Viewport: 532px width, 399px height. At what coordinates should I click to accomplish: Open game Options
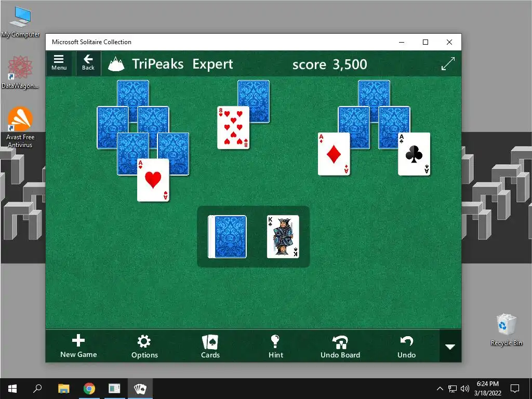point(144,346)
